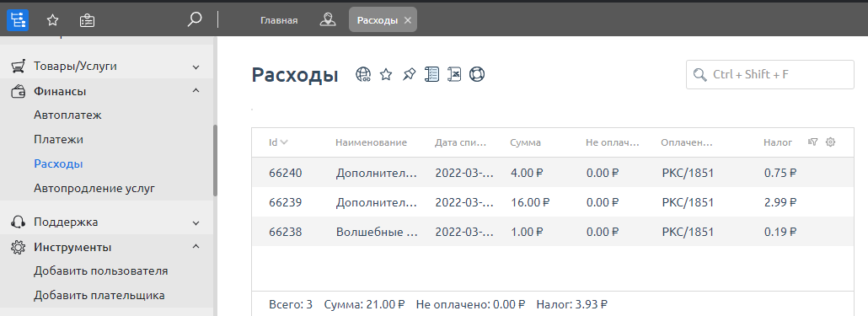This screenshot has width=868, height=316.
Task: Click the Наименование column header
Action: (x=371, y=142)
